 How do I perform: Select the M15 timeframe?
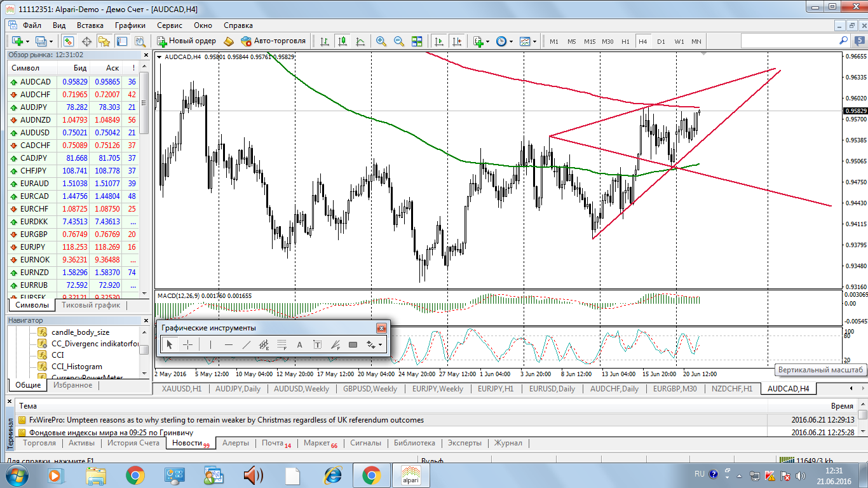[x=590, y=41]
